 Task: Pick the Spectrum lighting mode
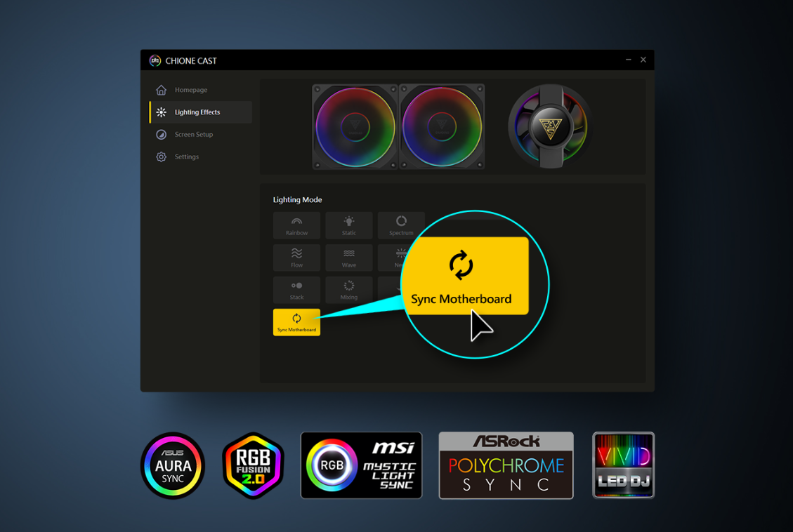(401, 225)
